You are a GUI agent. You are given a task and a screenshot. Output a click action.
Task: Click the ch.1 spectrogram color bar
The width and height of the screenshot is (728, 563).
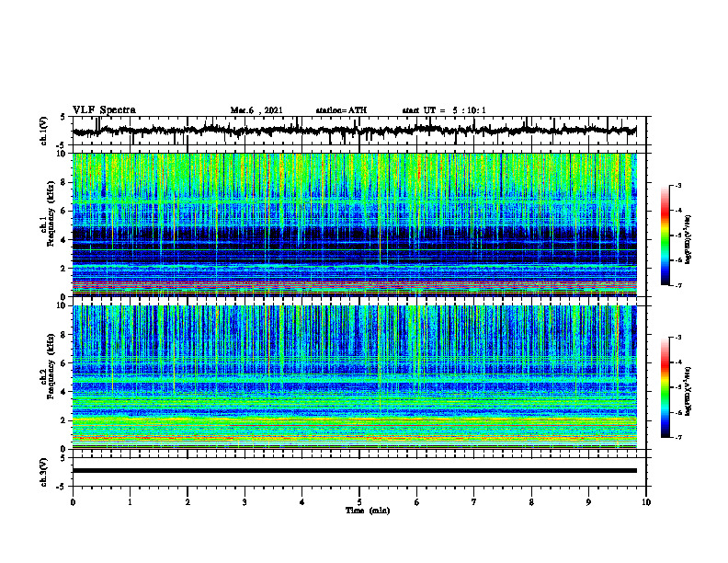click(x=665, y=236)
